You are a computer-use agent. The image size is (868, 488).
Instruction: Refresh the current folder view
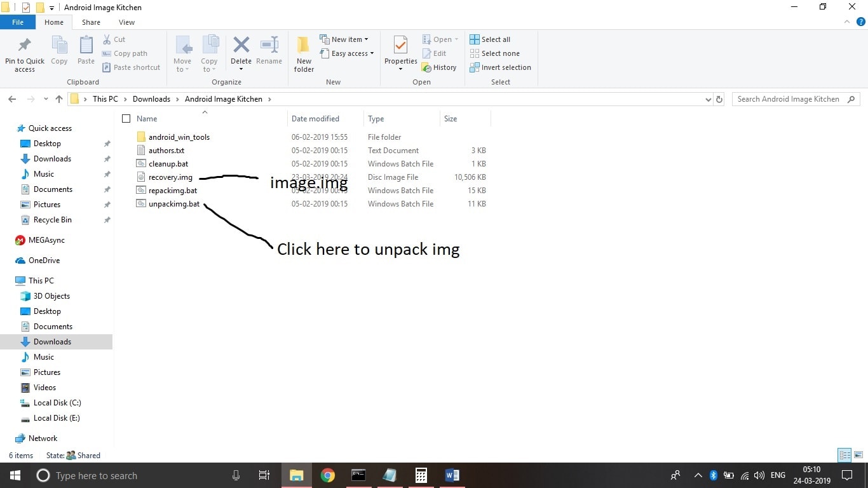pos(719,99)
